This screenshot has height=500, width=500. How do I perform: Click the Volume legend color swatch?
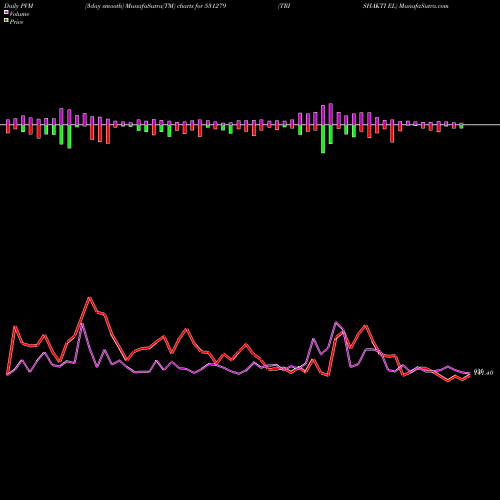tap(6, 13)
